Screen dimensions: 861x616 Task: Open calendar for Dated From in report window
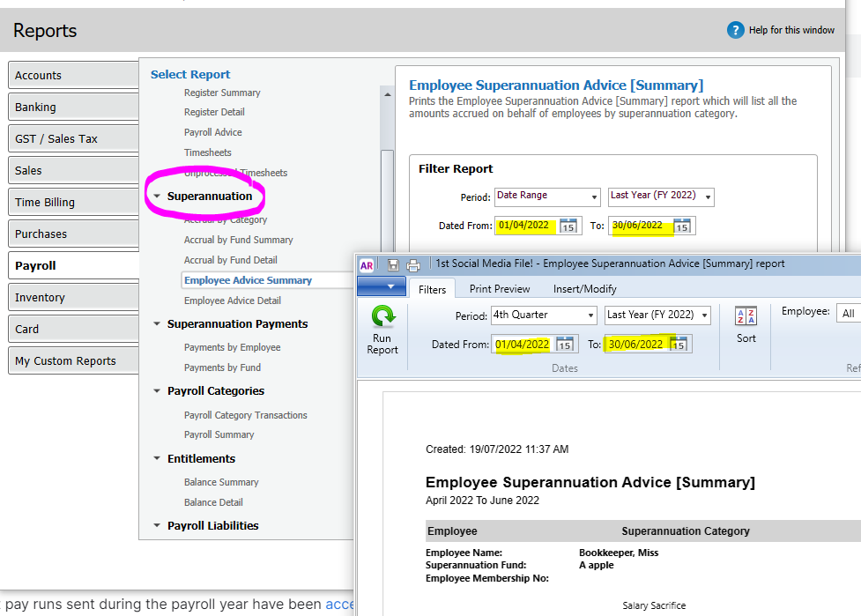[x=565, y=345]
